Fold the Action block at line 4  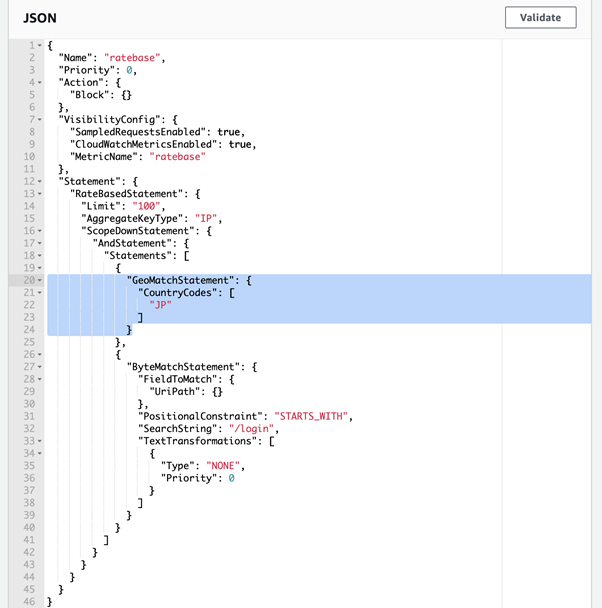pos(39,83)
